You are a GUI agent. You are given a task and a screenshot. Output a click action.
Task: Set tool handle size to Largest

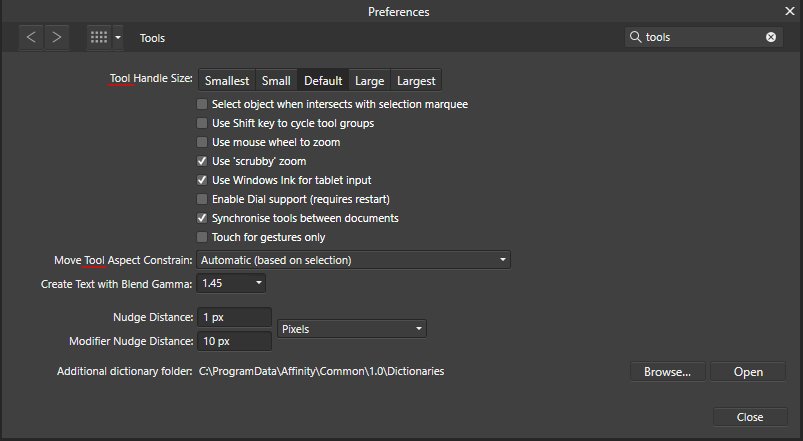tap(416, 81)
